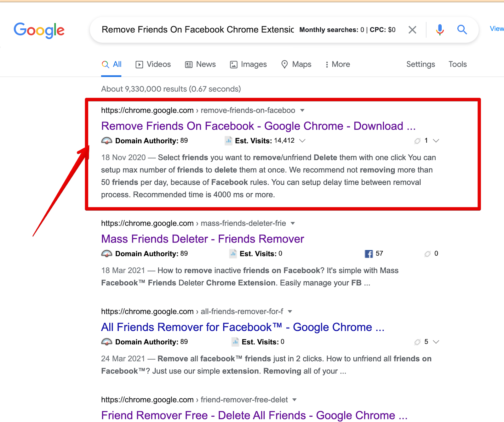Click the '18 Nov 2020' snippet date
Viewport: 504px width, 422px height.
click(123, 157)
